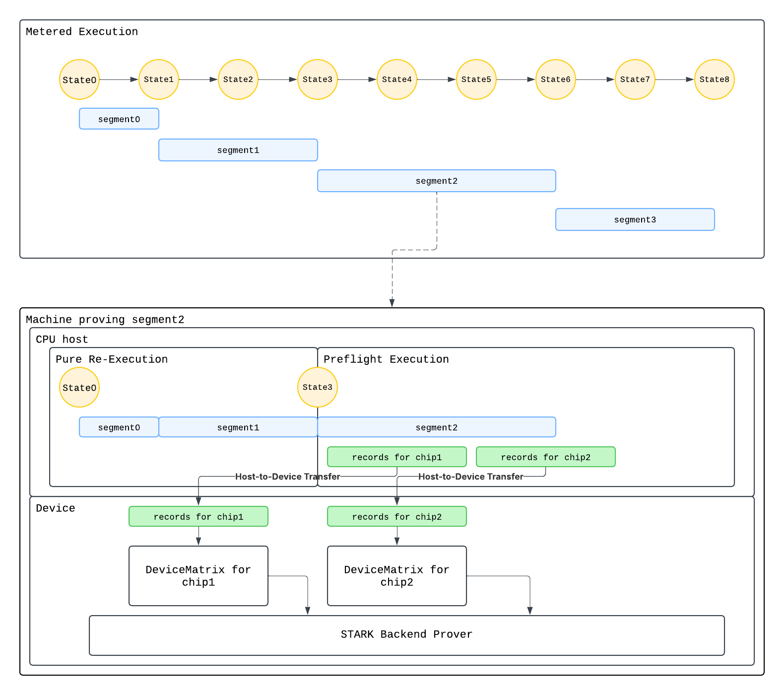Image resolution: width=784 pixels, height=695 pixels.
Task: Click segment0 box in Metered Execution
Action: click(x=119, y=119)
